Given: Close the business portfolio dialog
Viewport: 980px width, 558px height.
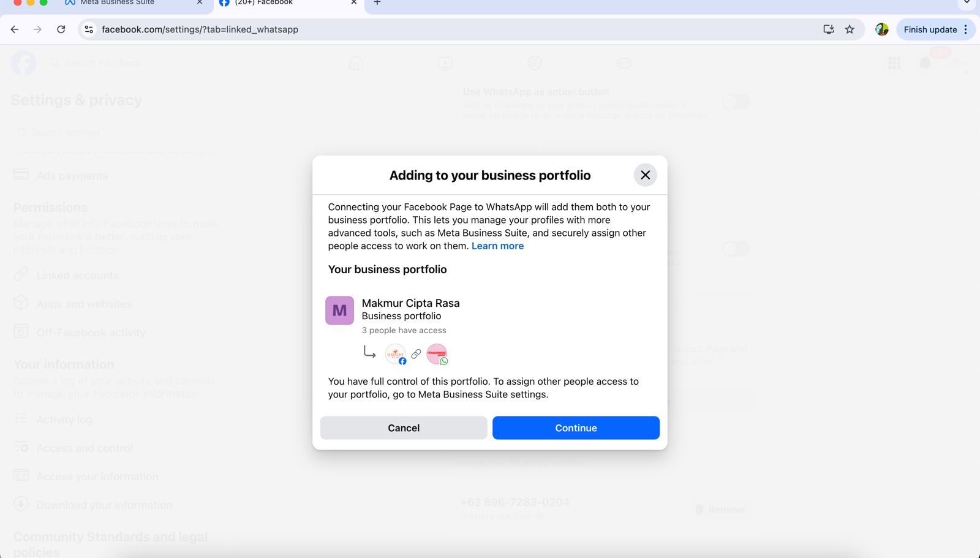Looking at the screenshot, I should pos(645,175).
